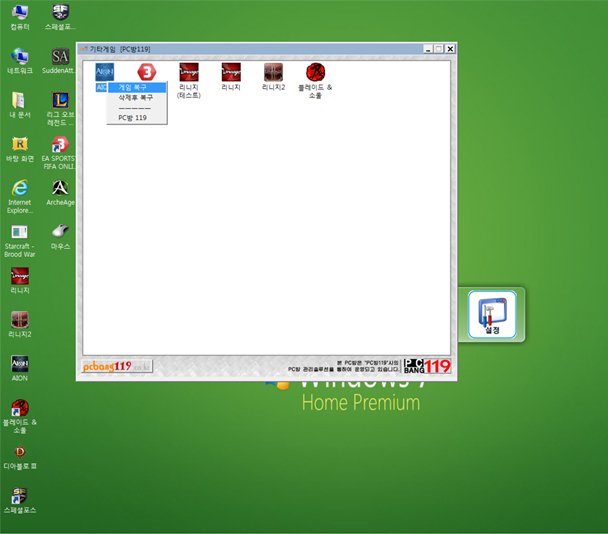Image resolution: width=608 pixels, height=534 pixels.
Task: Select 블레이드 & 소울 icon in the 기타게임 window
Action: point(315,81)
